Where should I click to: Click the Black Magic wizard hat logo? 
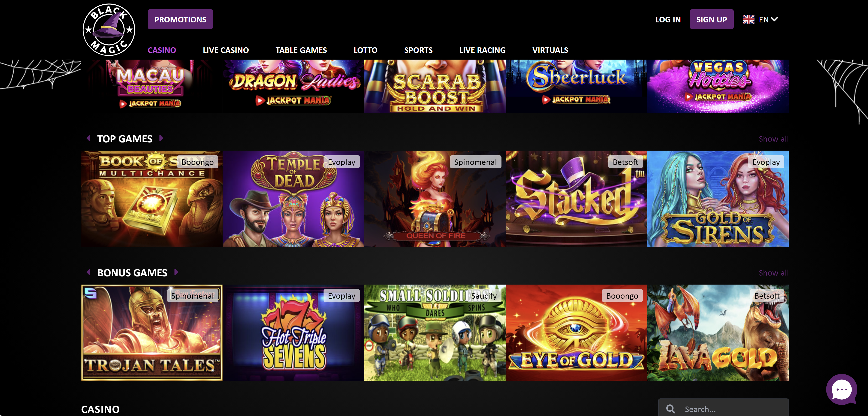[x=109, y=30]
